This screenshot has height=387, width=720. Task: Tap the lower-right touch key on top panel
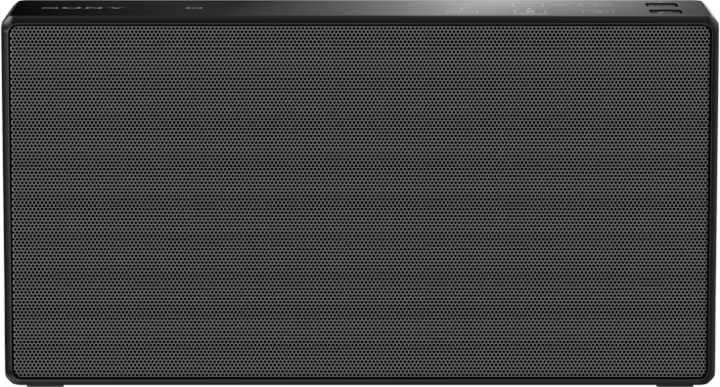pyautogui.click(x=598, y=11)
